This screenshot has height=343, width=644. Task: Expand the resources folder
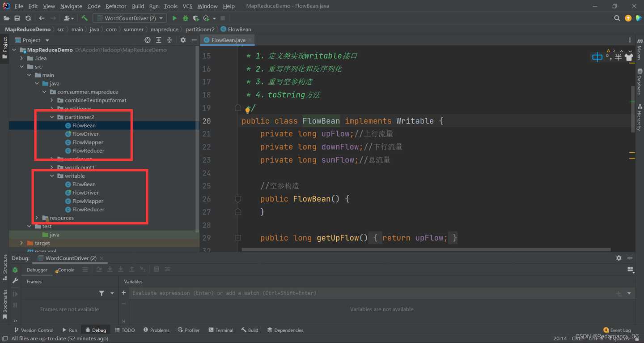pyautogui.click(x=37, y=218)
